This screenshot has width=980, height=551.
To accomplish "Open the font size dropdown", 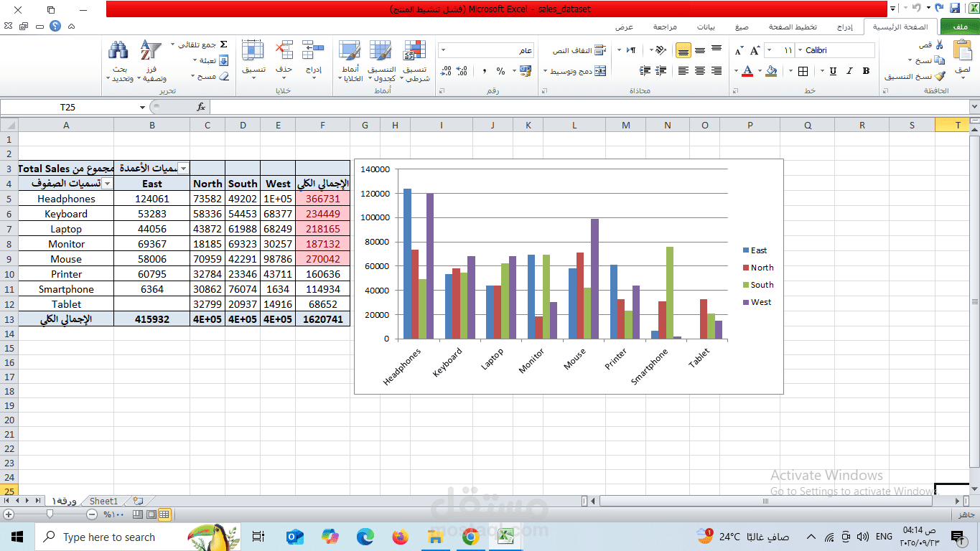I will click(x=770, y=50).
